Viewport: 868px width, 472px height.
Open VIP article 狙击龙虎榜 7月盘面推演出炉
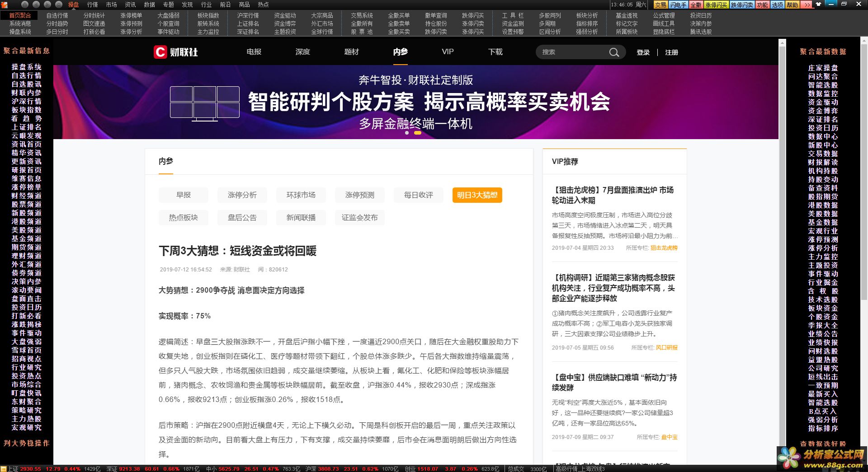[x=614, y=195]
